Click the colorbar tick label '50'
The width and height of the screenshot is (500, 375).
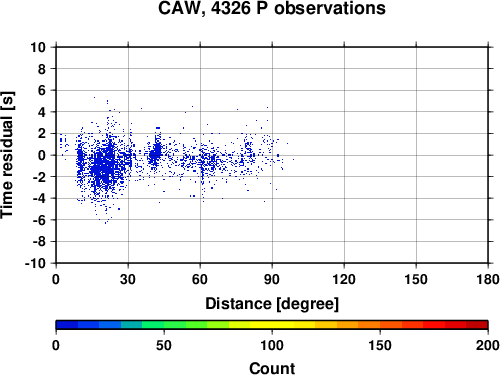(164, 345)
